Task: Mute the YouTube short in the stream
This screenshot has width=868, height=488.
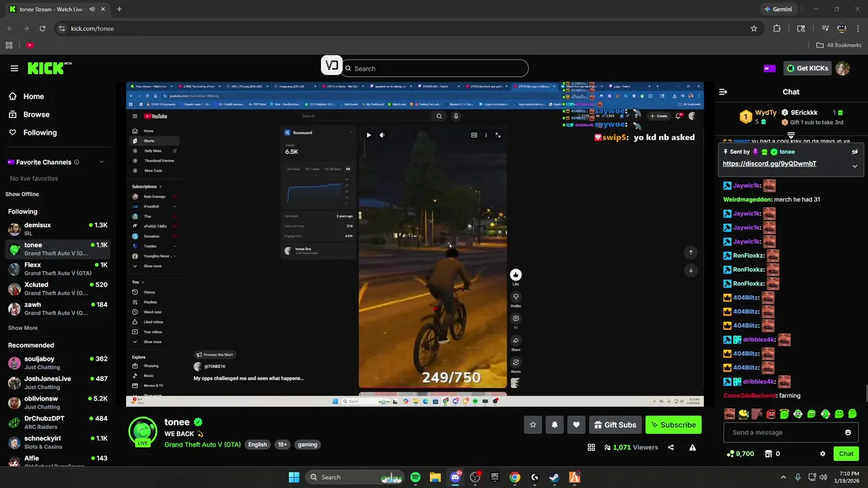Action: tap(382, 135)
